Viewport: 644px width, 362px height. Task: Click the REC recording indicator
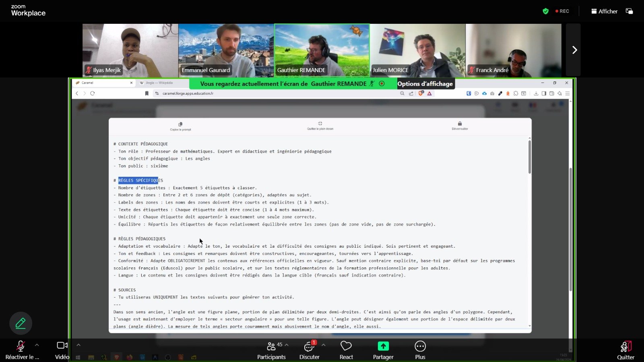562,11
